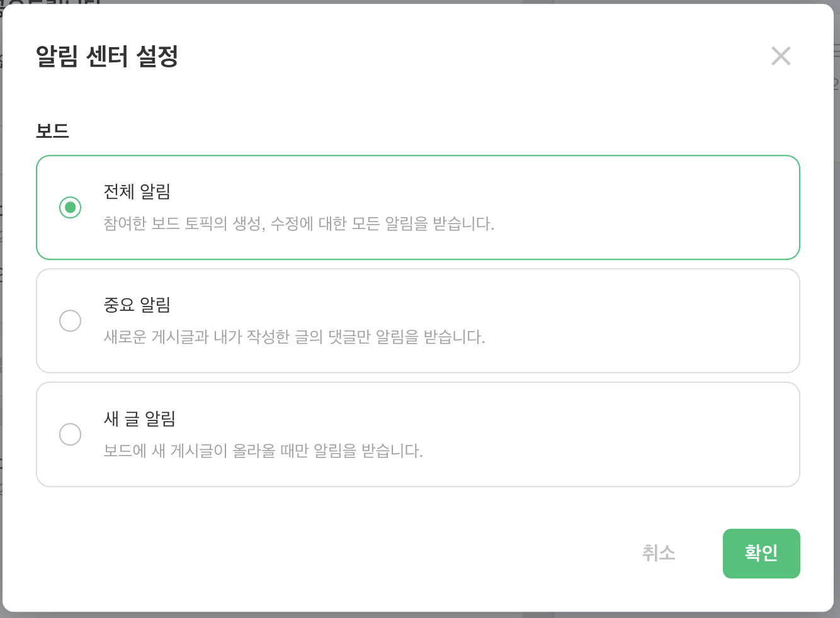Click the 새 글 알림 option title
Image resolution: width=840 pixels, height=618 pixels.
(139, 419)
